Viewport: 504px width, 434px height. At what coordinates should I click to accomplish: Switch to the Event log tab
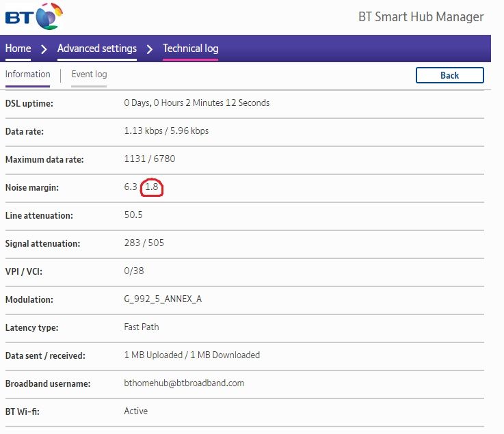pyautogui.click(x=89, y=74)
